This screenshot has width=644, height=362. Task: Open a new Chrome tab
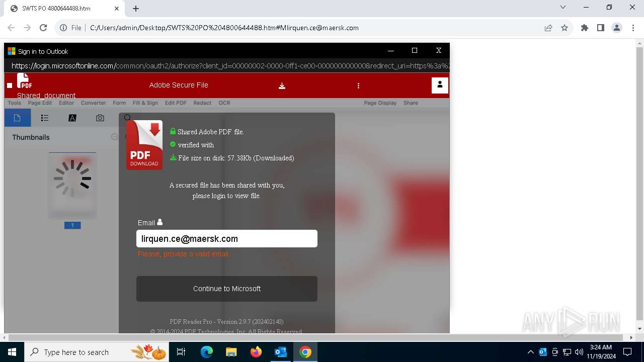click(136, 9)
